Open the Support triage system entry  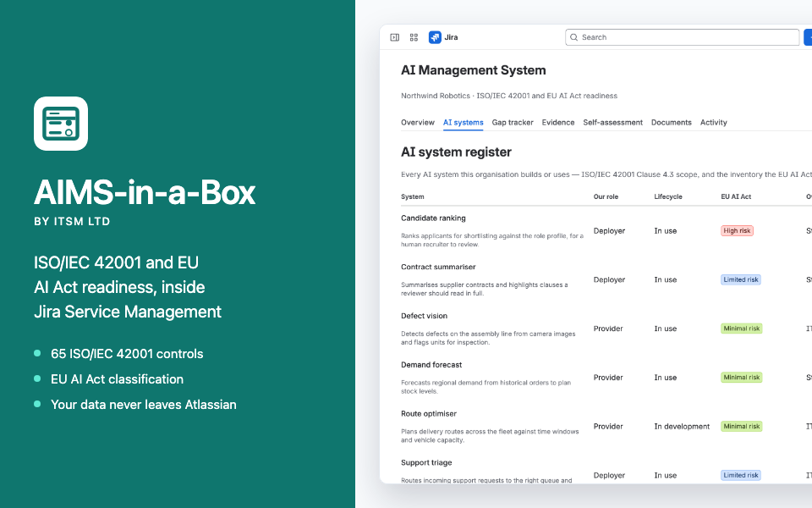pos(426,462)
